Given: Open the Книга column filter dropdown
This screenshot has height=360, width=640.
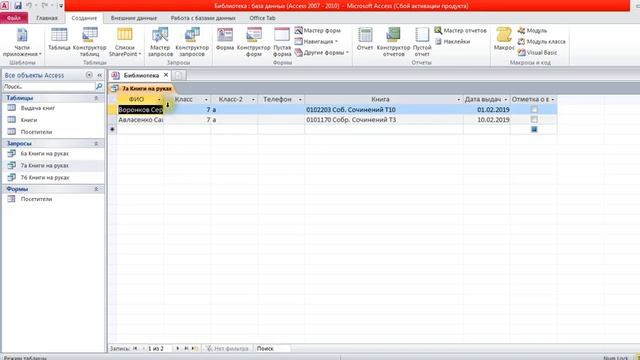Looking at the screenshot, I should pyautogui.click(x=458, y=100).
